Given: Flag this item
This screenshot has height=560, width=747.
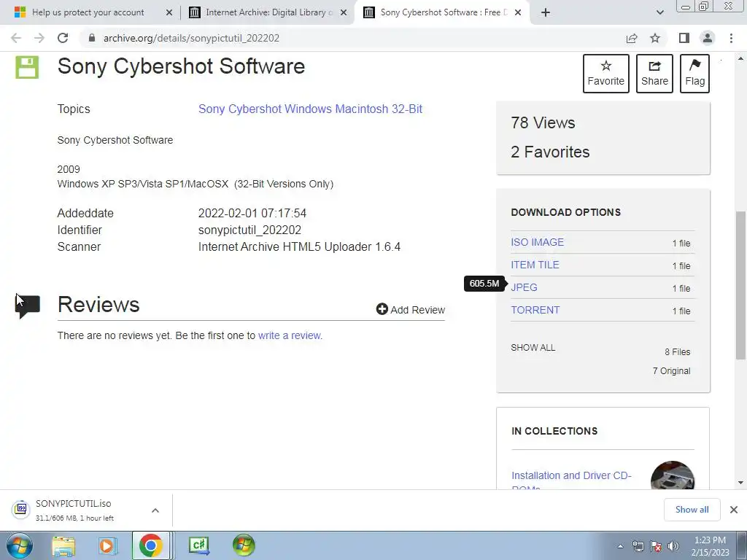Looking at the screenshot, I should tap(694, 74).
